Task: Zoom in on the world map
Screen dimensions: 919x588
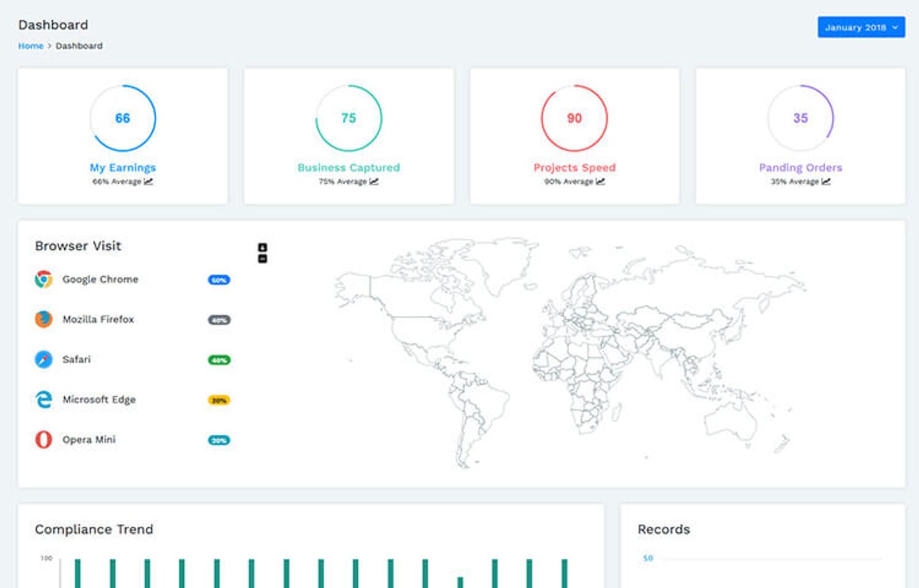Action: click(262, 247)
